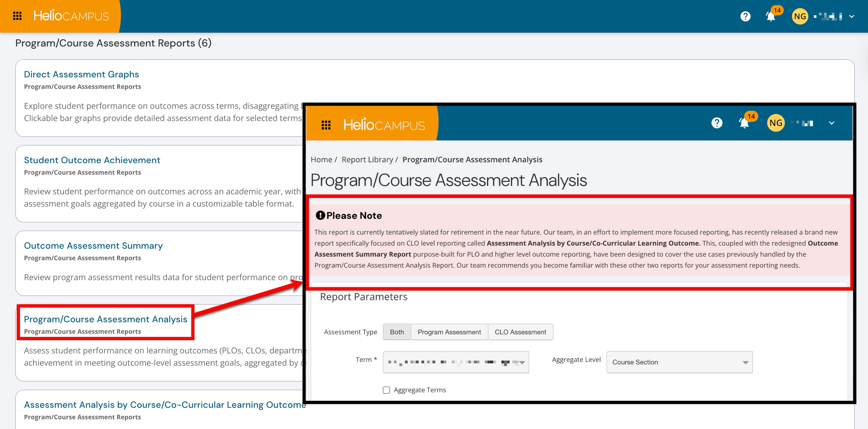Click the description starting "Explore student performance on outcomes"

tap(163, 112)
